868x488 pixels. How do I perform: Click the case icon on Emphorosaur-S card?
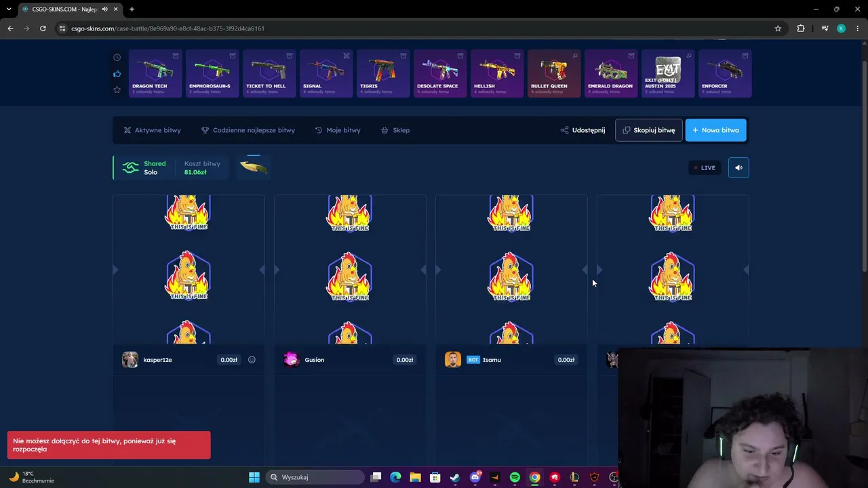(233, 56)
